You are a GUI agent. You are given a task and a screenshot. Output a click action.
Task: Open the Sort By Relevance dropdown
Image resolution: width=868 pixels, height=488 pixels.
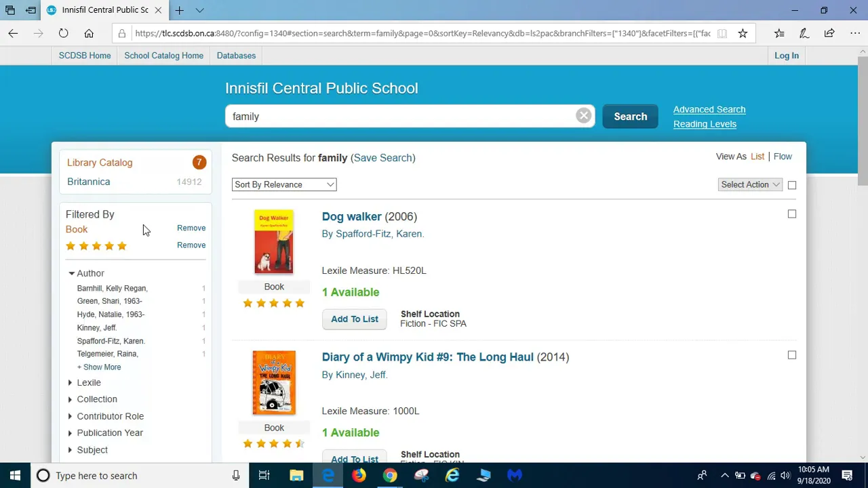click(x=284, y=184)
